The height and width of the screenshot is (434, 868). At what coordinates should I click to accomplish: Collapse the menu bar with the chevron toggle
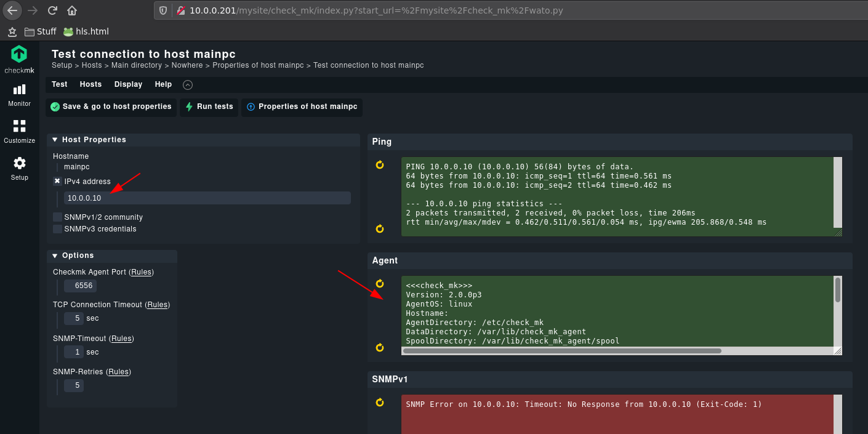(x=188, y=85)
